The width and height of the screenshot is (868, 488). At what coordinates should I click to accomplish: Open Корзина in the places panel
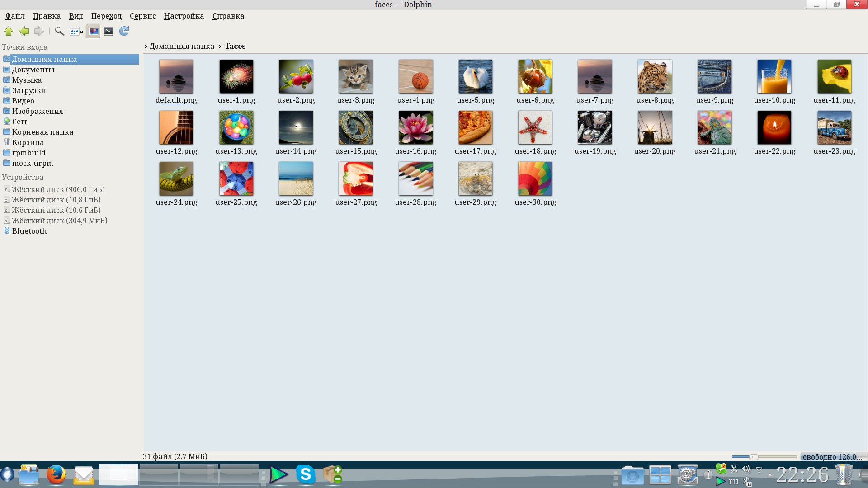tap(28, 142)
